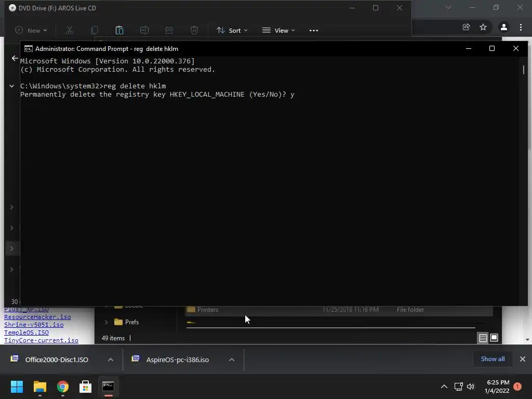Image resolution: width=532 pixels, height=399 pixels.
Task: Open the notification badge in the tray
Action: 517,387
